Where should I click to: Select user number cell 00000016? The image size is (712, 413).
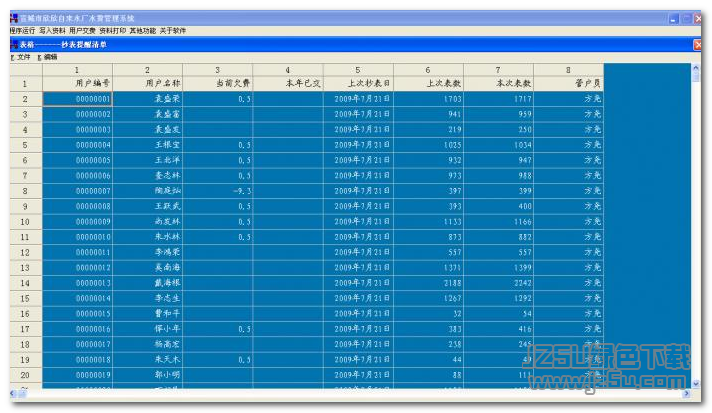78,329
